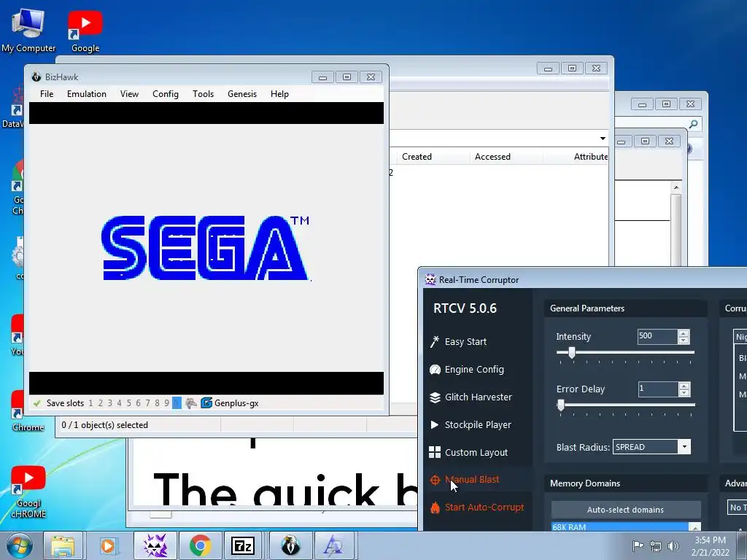
Task: Click the Auto-select domains button
Action: point(625,510)
